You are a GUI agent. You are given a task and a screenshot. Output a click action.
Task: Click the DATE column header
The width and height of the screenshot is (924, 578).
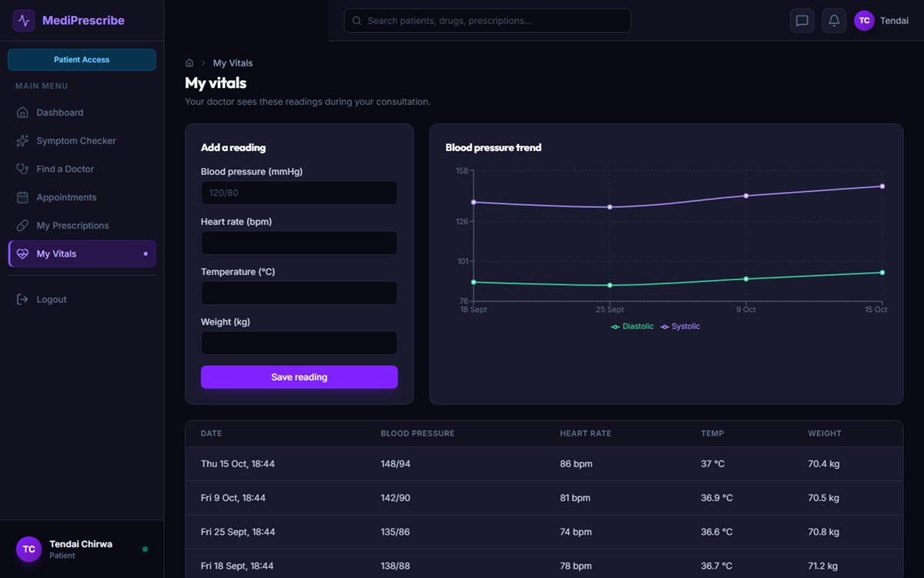pos(211,434)
